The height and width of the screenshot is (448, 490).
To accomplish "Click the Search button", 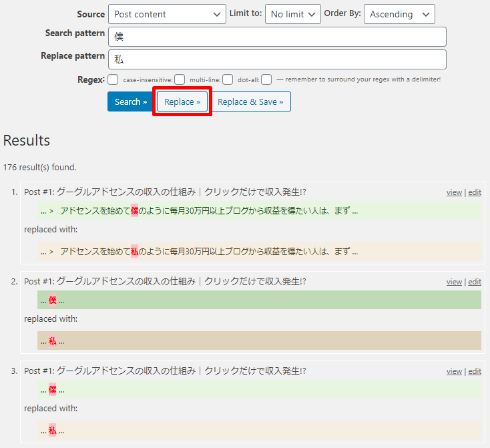I will point(130,101).
